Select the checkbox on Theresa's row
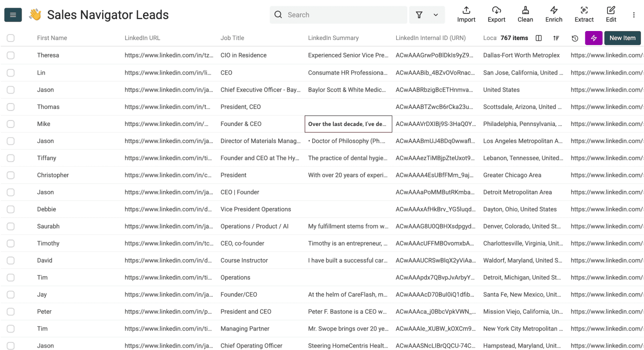The image size is (644, 350). [11, 55]
